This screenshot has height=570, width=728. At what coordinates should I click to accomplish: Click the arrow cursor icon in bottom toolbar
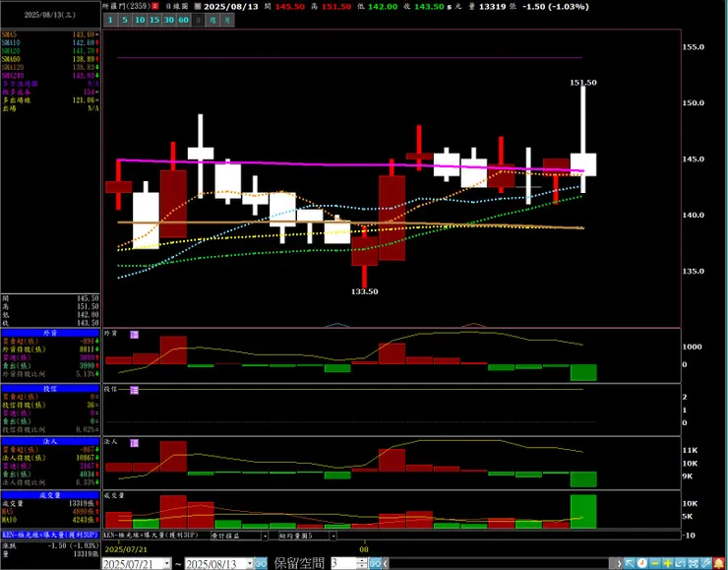point(630,563)
